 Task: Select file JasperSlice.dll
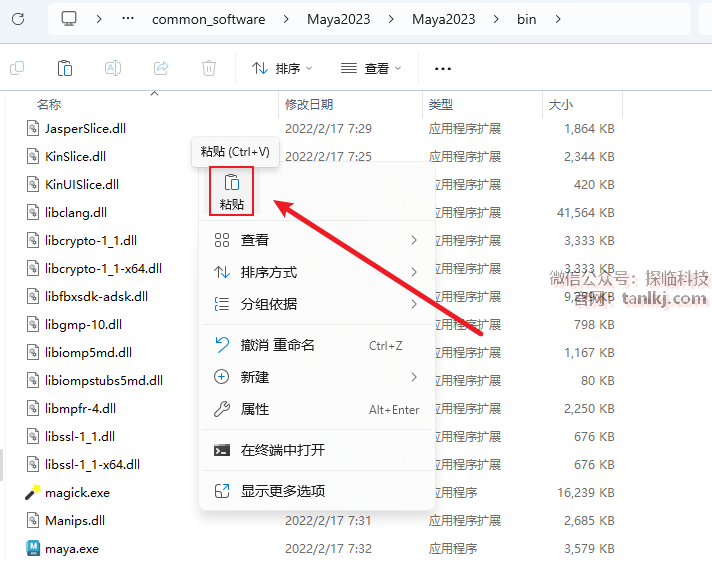coord(85,129)
